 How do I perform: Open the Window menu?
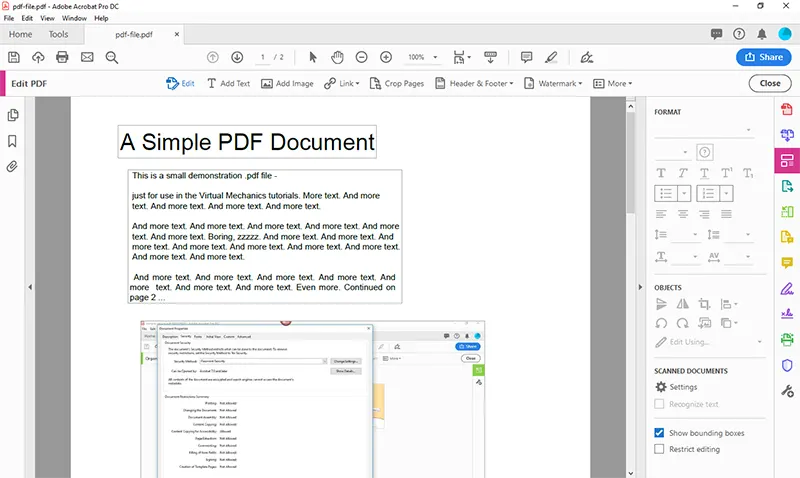coord(74,18)
